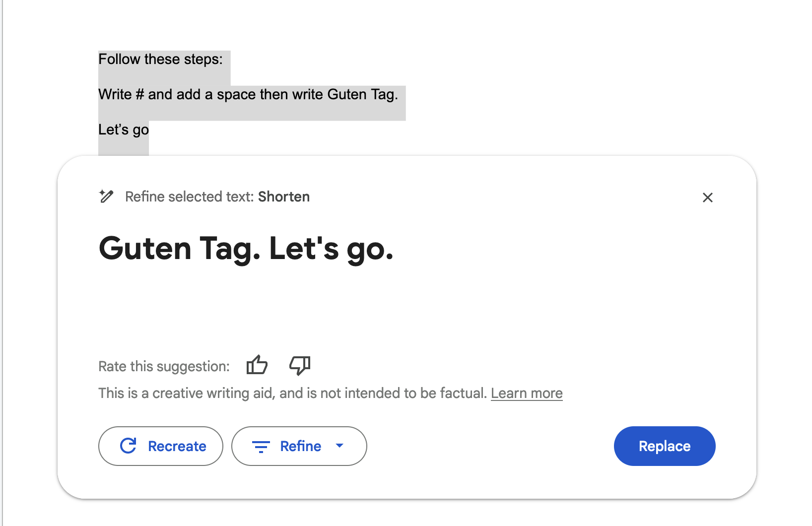The height and width of the screenshot is (526, 812).
Task: Expand the Refine dropdown arrow
Action: [339, 446]
